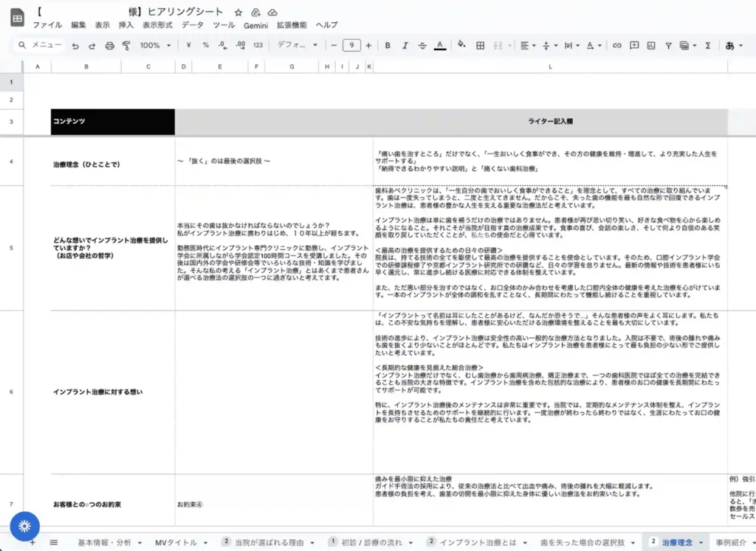
Task: Undo the last action
Action: pyautogui.click(x=75, y=46)
